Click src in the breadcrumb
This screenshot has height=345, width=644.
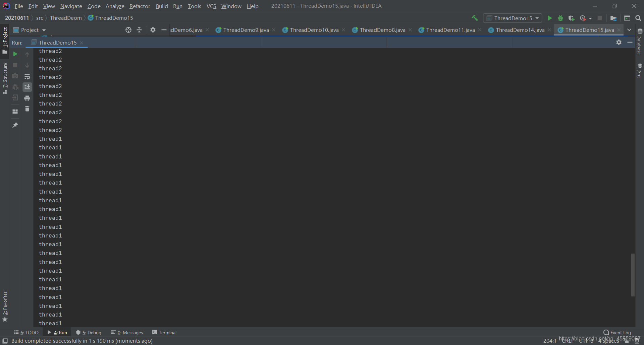(40, 18)
